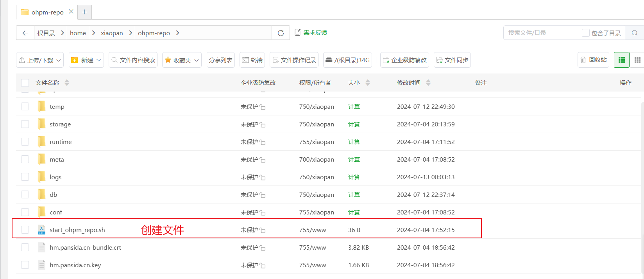Check the select-all files checkbox
Screen dimensions: 644x279
pyautogui.click(x=25, y=83)
